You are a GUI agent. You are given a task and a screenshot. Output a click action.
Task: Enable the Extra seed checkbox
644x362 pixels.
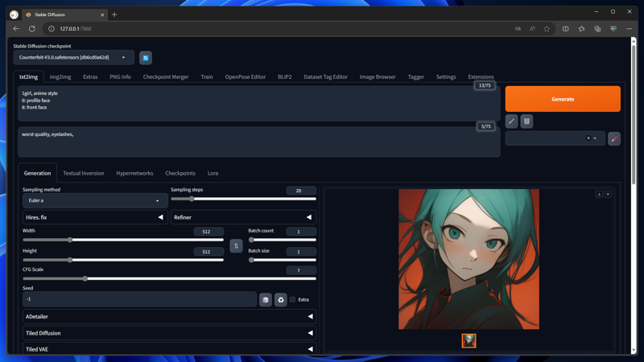point(292,299)
